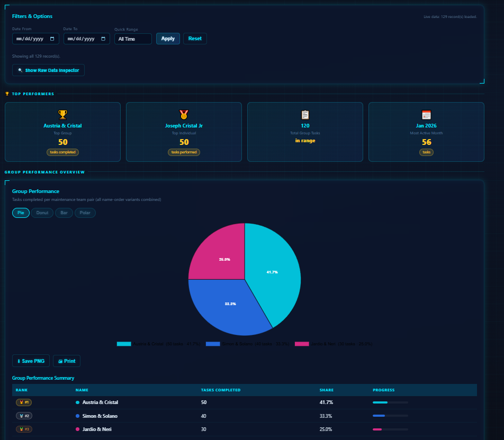Save the chart as PNG
The width and height of the screenshot is (504, 440).
point(31,361)
